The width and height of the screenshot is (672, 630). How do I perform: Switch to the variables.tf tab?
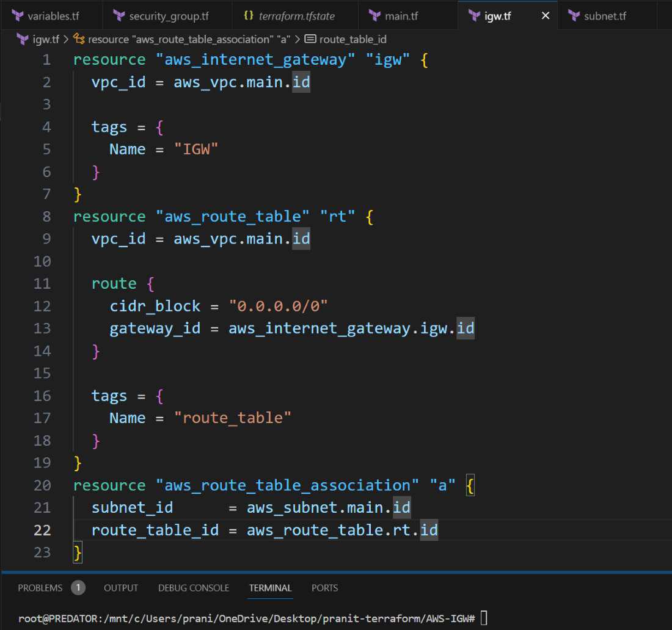click(53, 16)
